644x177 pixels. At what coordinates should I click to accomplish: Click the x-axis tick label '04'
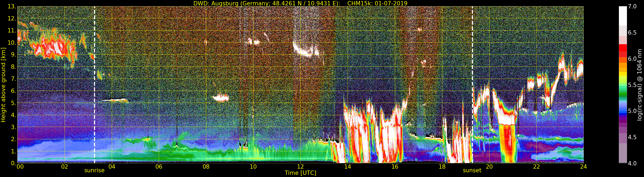(112, 166)
